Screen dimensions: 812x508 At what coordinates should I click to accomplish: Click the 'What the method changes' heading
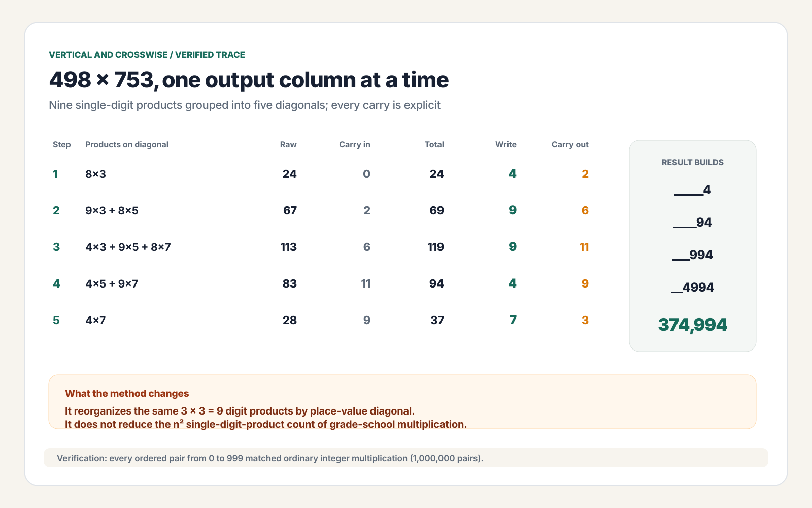click(x=127, y=394)
